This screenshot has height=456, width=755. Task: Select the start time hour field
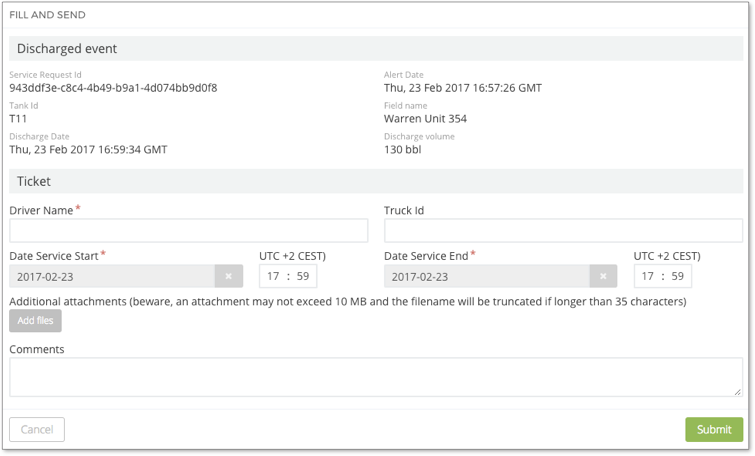(x=273, y=276)
